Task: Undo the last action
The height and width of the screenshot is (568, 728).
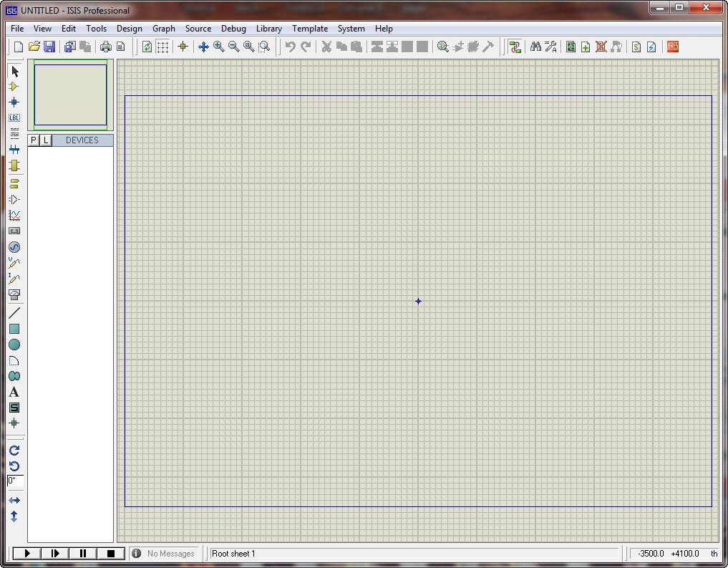Action: [290, 47]
